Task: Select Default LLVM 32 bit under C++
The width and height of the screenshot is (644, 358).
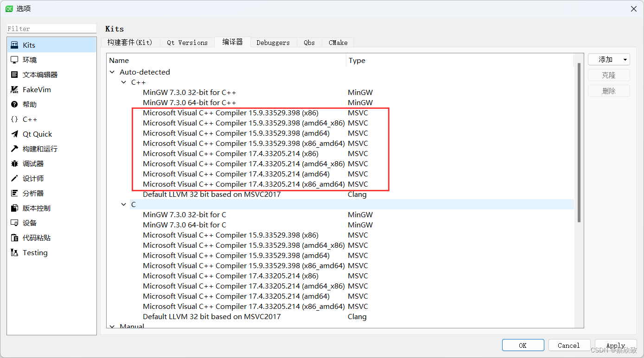Action: (212, 195)
